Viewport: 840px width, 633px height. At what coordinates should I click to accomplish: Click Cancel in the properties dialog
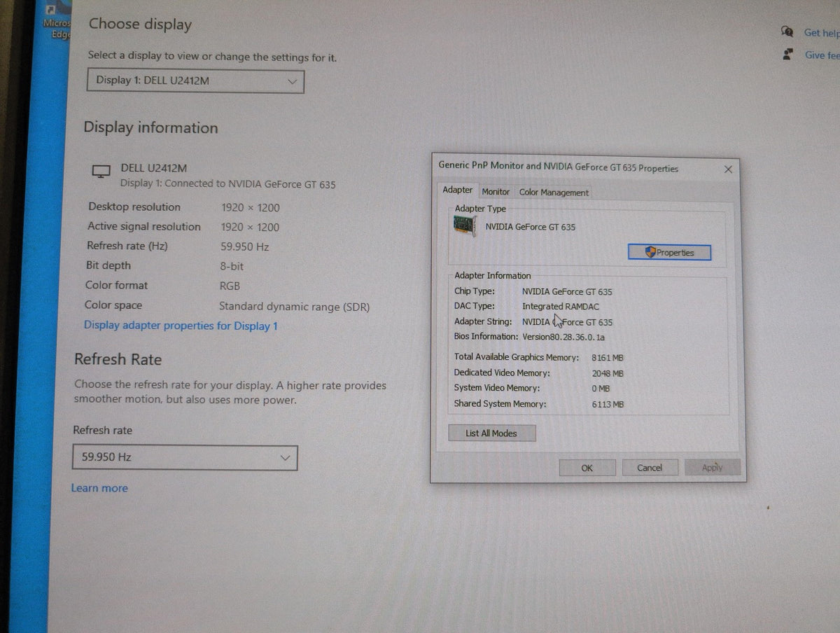click(x=649, y=468)
